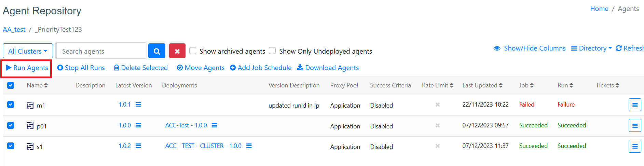This screenshot has height=166, width=644.
Task: Sort table by Last Updated column
Action: 482,85
